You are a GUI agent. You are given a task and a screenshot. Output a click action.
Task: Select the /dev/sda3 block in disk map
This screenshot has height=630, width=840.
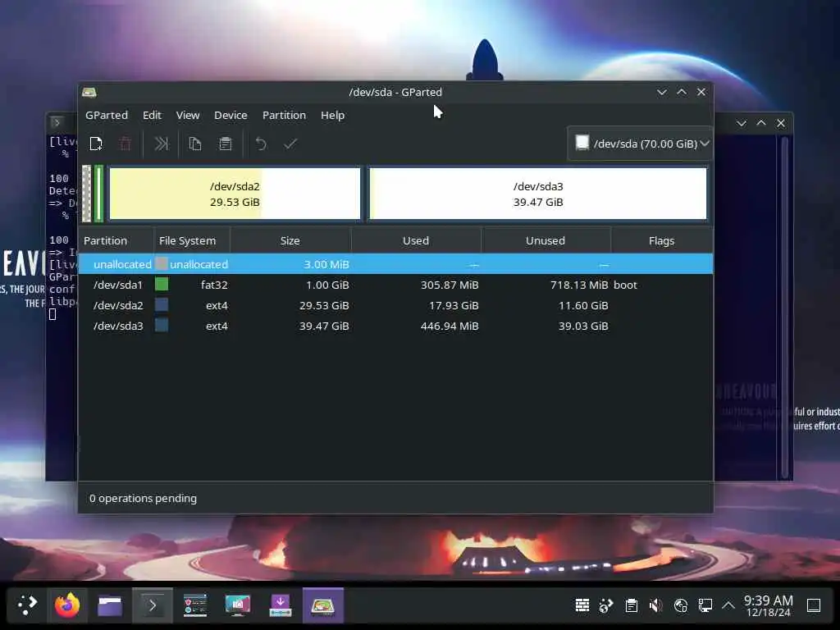pos(538,194)
